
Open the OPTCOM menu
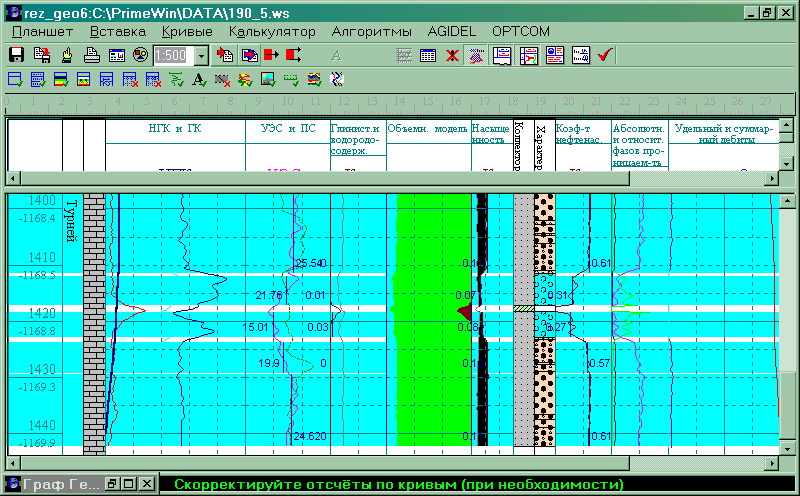pyautogui.click(x=521, y=32)
